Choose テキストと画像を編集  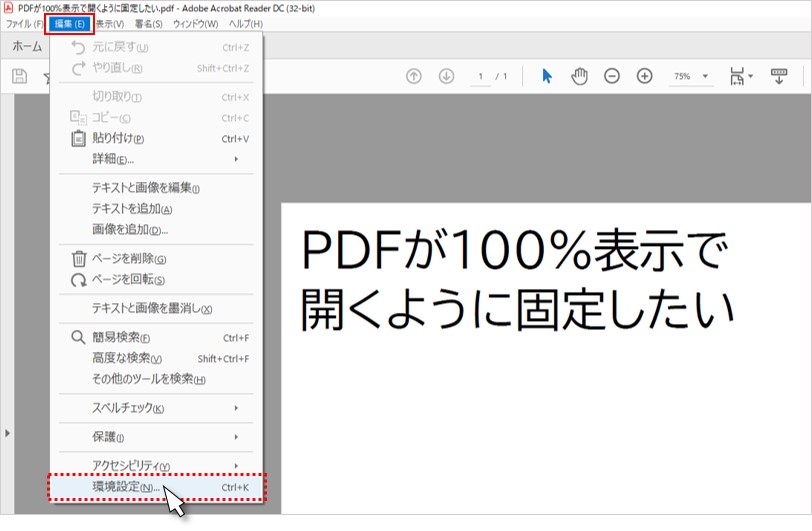[157, 188]
